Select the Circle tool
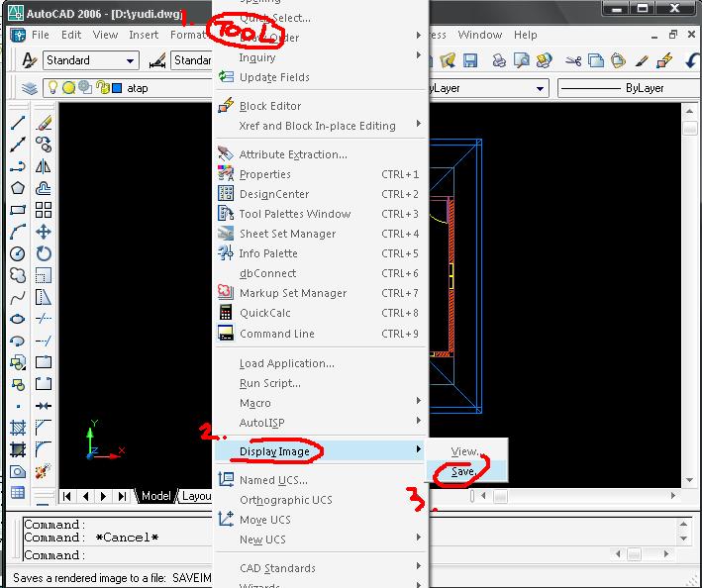This screenshot has width=702, height=588. pos(18,253)
